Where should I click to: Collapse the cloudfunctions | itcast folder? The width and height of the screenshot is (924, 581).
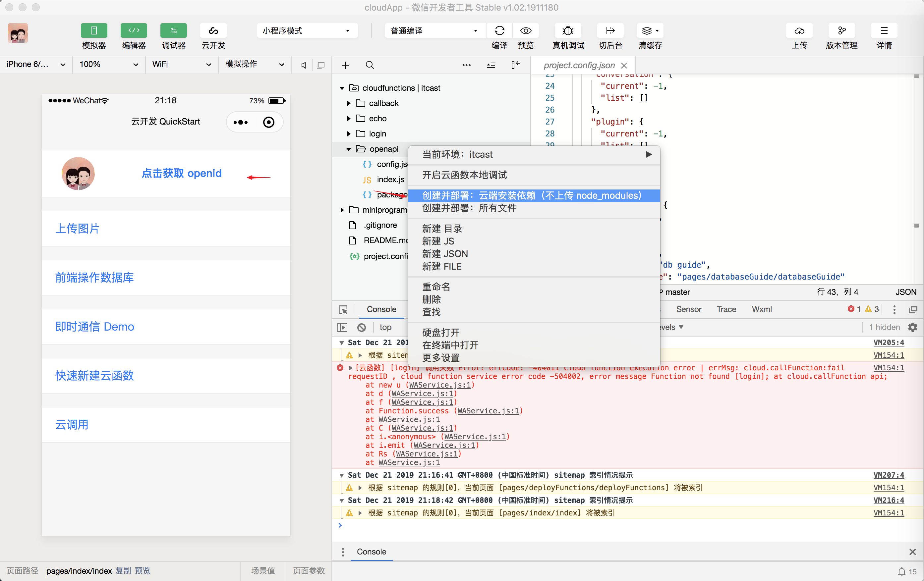(x=342, y=88)
